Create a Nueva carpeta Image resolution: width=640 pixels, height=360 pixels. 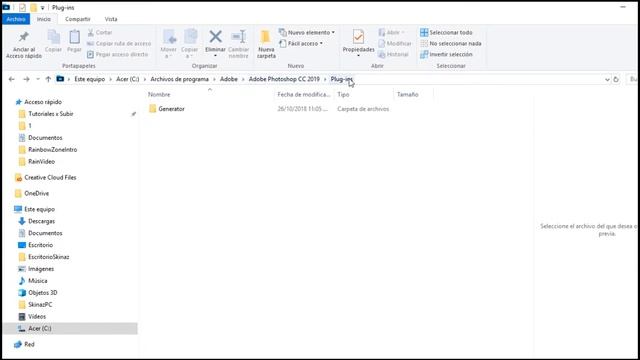pos(266,44)
